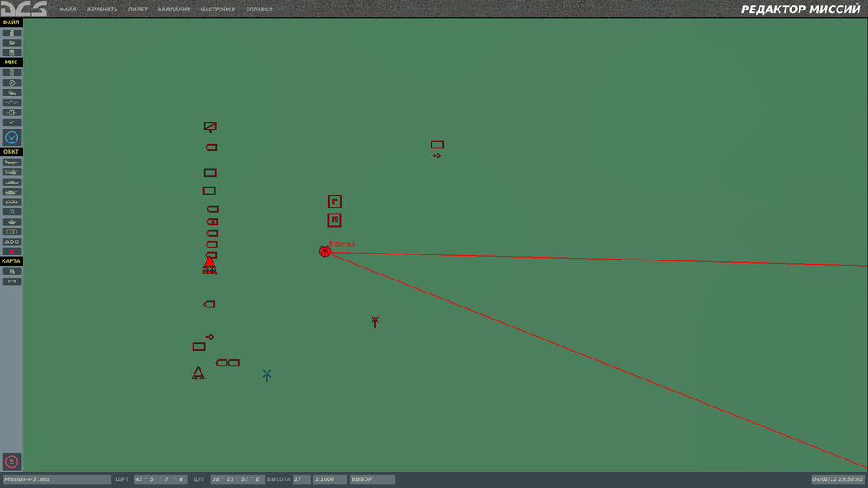Click the red X delete tool
This screenshot has height=488, width=868.
click(x=11, y=252)
